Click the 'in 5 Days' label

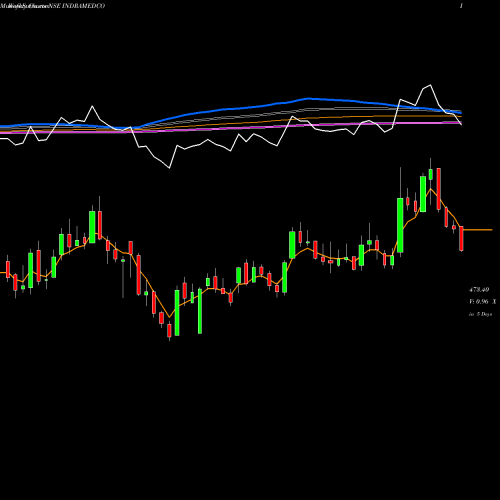tap(480, 314)
